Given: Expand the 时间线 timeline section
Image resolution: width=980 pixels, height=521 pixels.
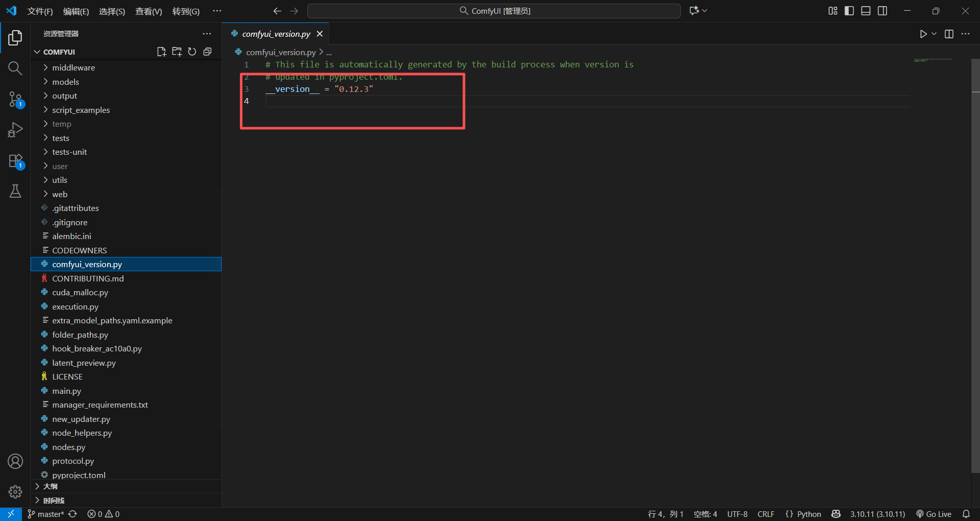Looking at the screenshot, I should tap(126, 501).
